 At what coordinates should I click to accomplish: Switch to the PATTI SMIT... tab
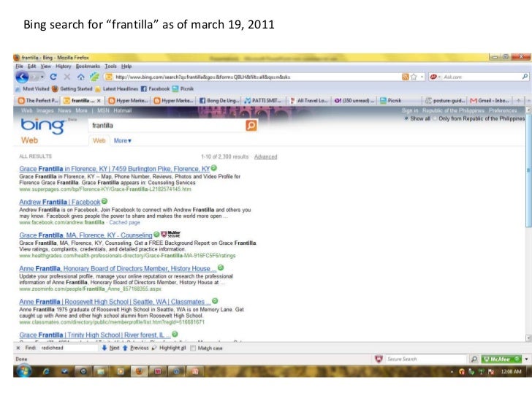(263, 100)
